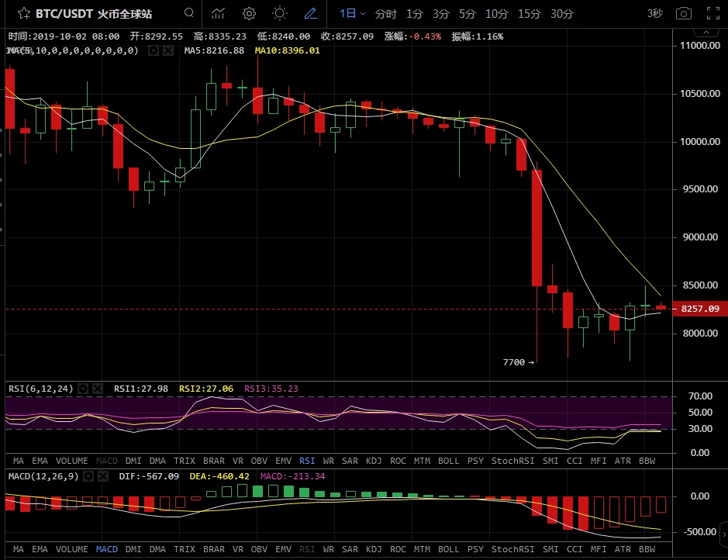728x560 pixels.
Task: Click the search magnifier icon
Action: [189, 13]
